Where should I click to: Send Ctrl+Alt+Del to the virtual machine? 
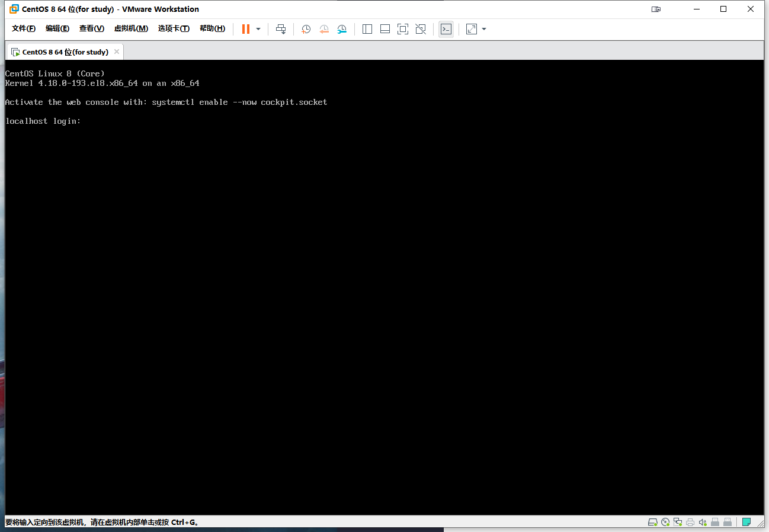tap(281, 29)
